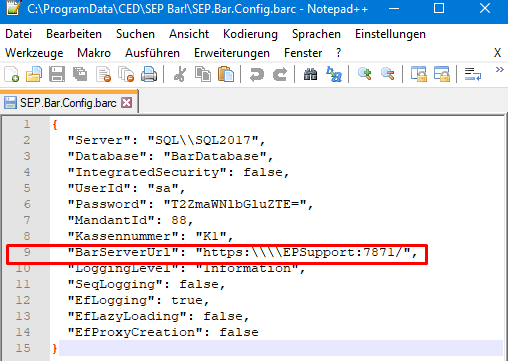The width and height of the screenshot is (508, 361).
Task: Click line number 15 in margin
Action: 23,348
